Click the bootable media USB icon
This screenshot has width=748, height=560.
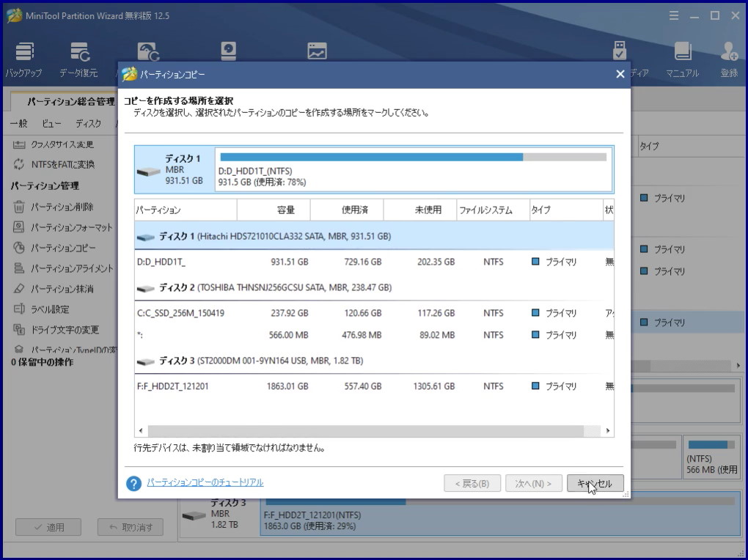[x=619, y=51]
